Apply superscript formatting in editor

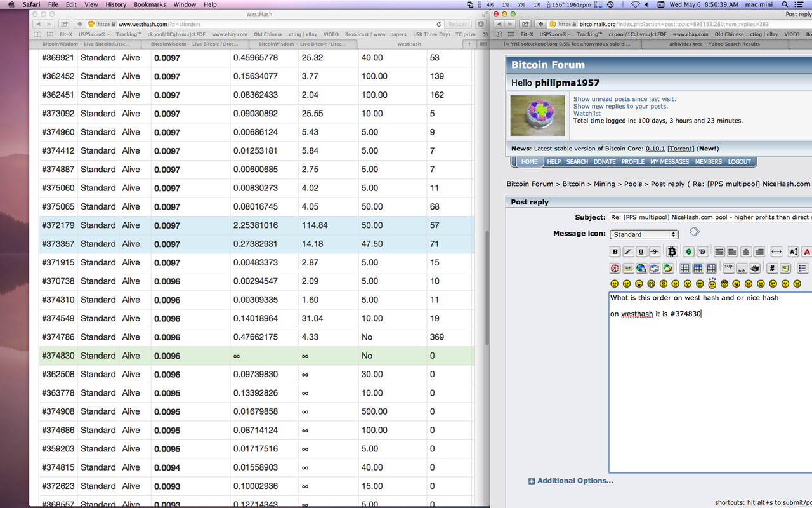[728, 268]
